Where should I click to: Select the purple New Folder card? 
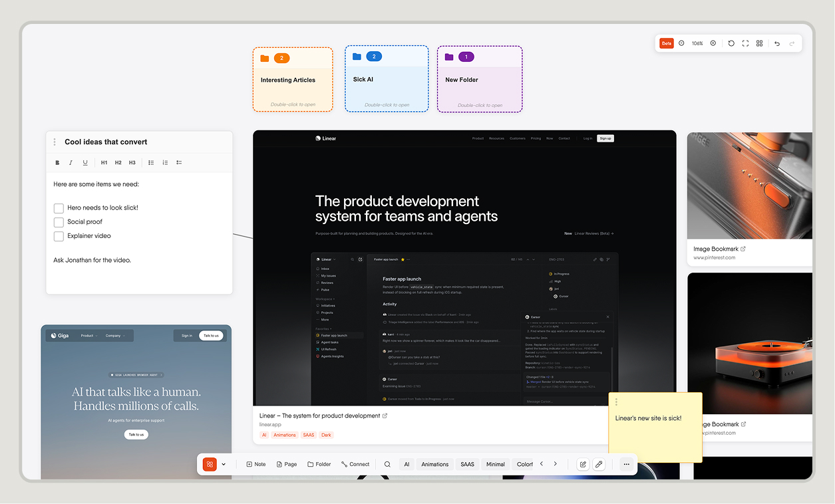click(480, 78)
